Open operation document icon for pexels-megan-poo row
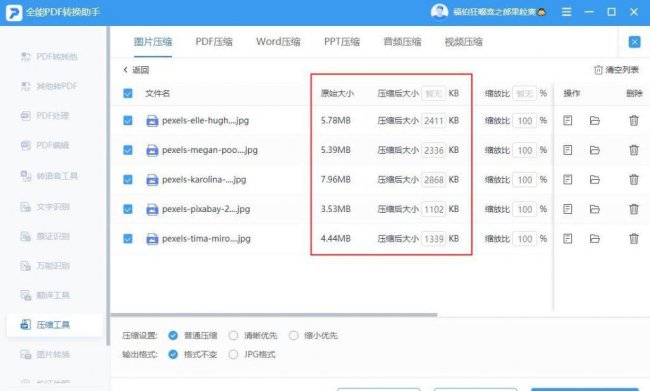 tap(568, 150)
